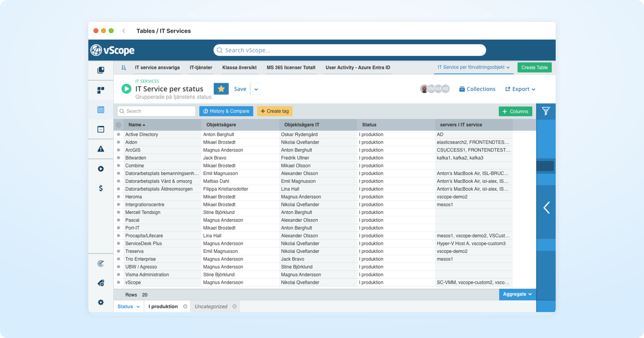Switch to IT-tjänster tab
Image resolution: width=644 pixels, height=338 pixels.
click(201, 67)
